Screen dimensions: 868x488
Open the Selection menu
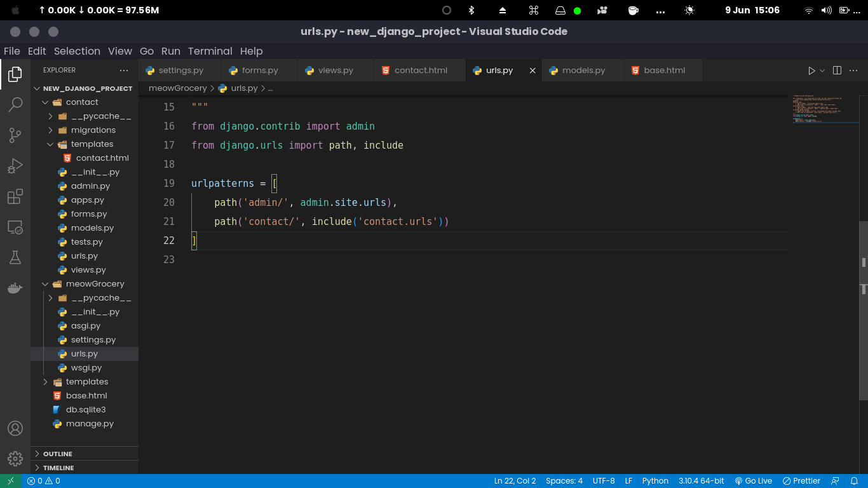click(77, 51)
